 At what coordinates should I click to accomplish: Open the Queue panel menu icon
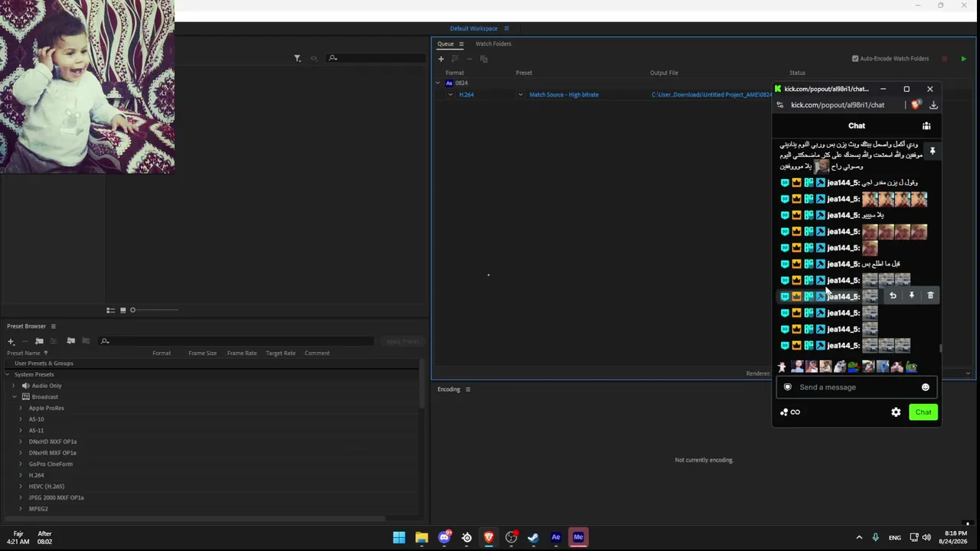pos(461,44)
